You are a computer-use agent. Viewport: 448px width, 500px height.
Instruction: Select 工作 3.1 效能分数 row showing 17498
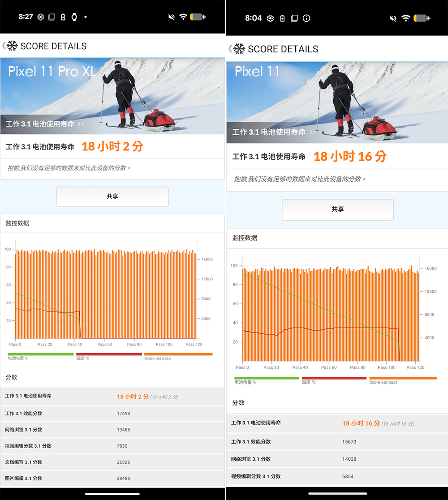[x=112, y=414]
